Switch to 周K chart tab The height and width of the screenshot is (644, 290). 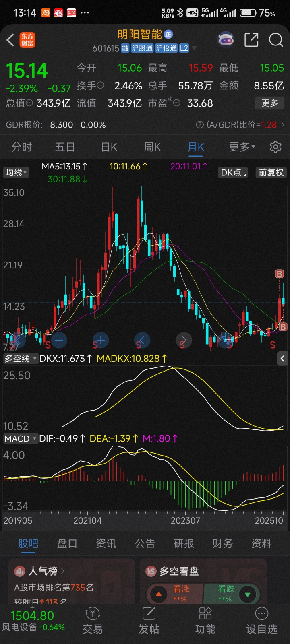click(152, 147)
